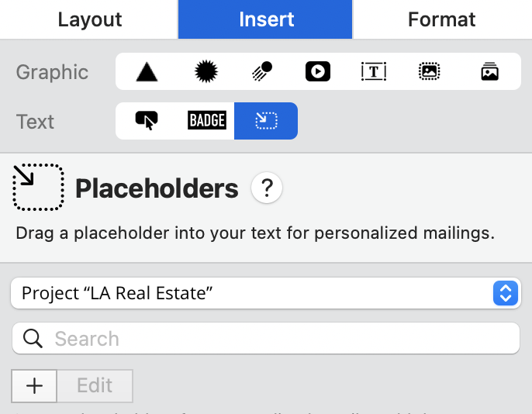
Task: Pick the flying ball graphic icon
Action: (261, 72)
